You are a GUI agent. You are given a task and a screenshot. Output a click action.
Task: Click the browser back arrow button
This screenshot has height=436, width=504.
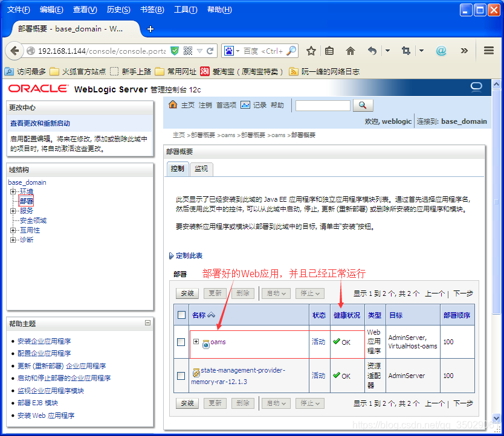(15, 51)
